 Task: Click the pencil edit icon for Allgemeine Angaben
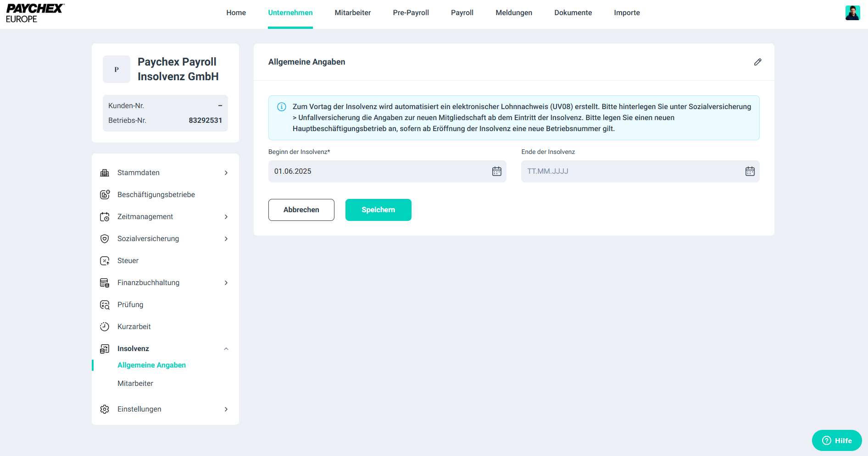[757, 62]
